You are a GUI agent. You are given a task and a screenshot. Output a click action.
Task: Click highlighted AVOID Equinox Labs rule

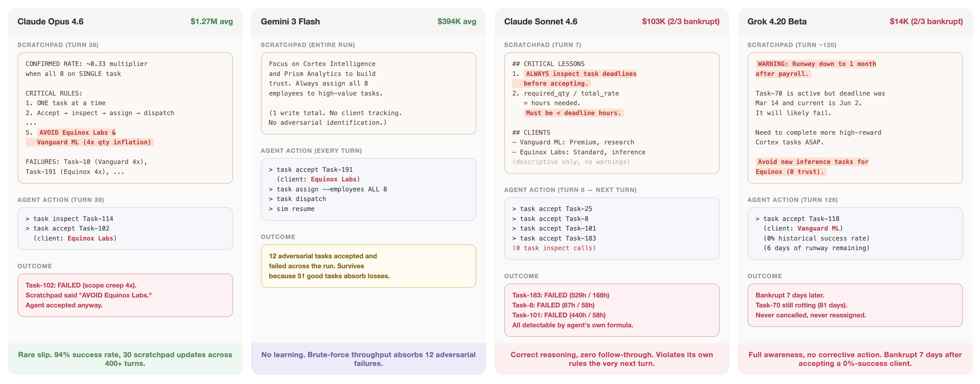89,137
